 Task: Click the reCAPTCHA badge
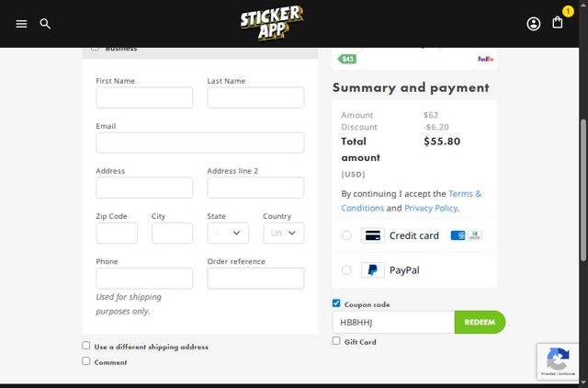click(558, 362)
